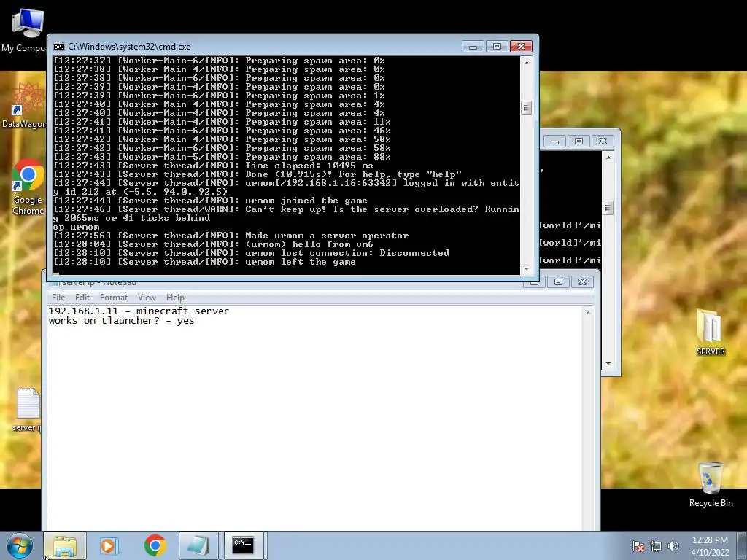
Task: Launch Google Chrome from the desktop
Action: point(27,187)
